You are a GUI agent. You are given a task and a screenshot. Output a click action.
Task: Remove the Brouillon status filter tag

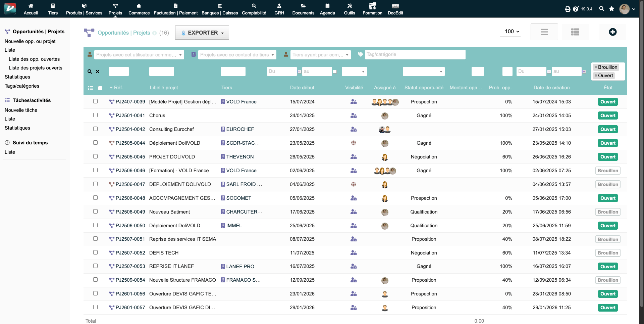[596, 67]
